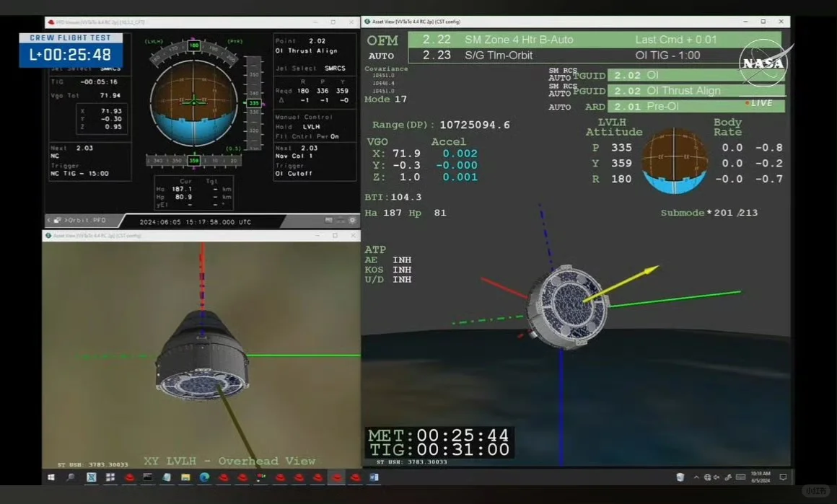Open red hat app right of Edge icon
837x504 pixels.
coord(223,477)
